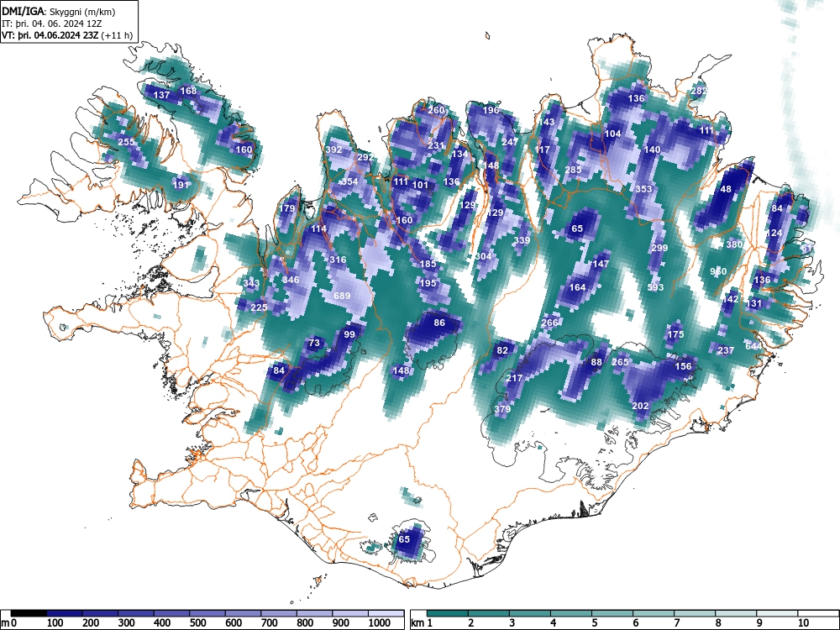
Task: Click the visibility value 304 on the map
Action: pyautogui.click(x=483, y=256)
